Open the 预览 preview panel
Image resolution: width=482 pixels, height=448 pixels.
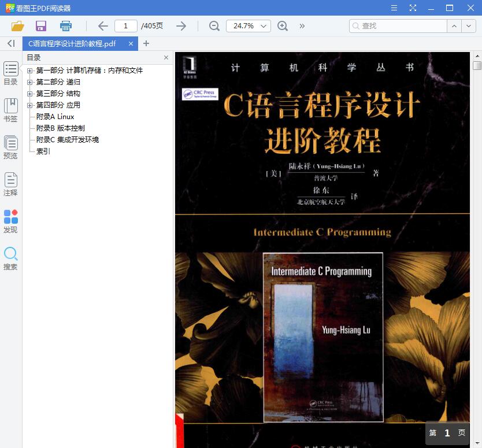(10, 147)
